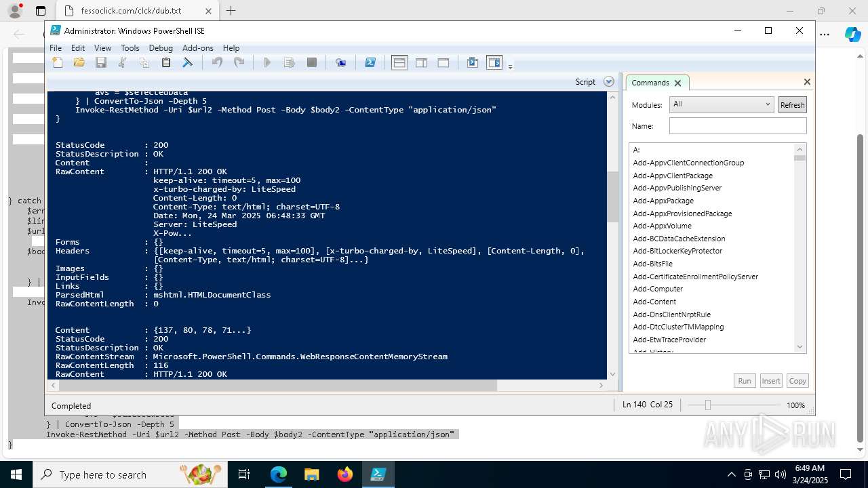868x488 pixels.
Task: Click the Save script icon
Action: [101, 62]
